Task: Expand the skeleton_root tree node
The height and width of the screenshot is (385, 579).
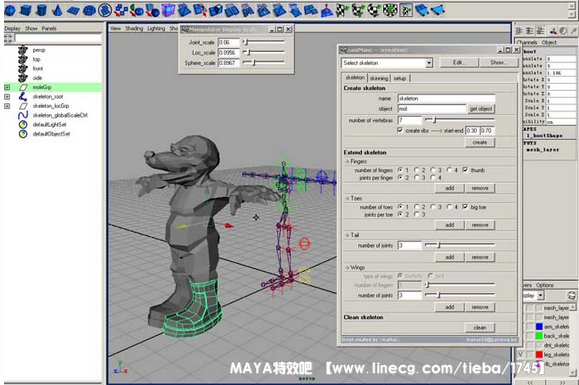Action: (x=7, y=97)
